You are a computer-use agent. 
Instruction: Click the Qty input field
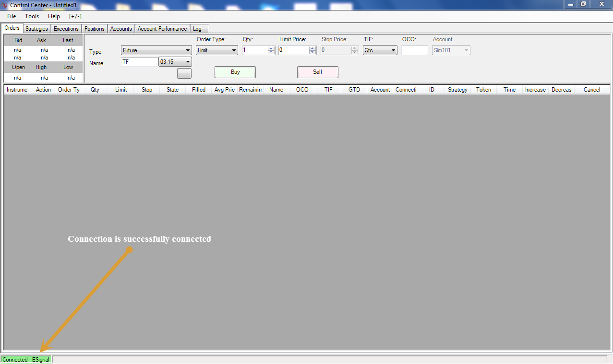click(x=255, y=50)
